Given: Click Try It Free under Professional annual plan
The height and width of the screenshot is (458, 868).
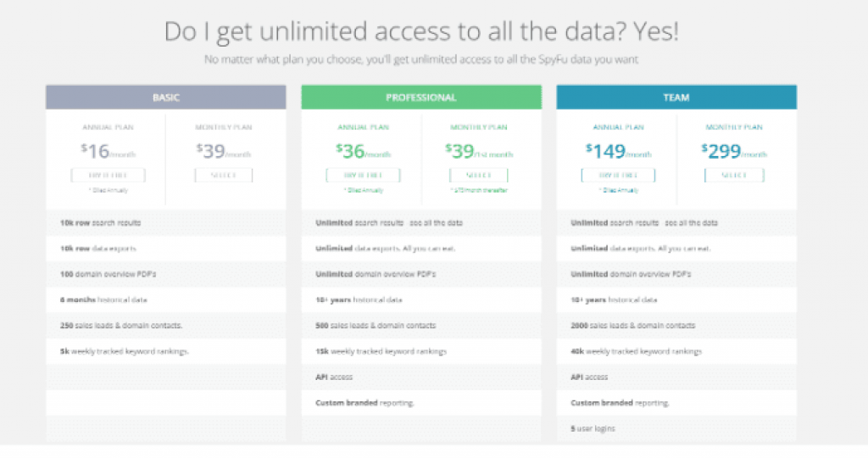Looking at the screenshot, I should 363,175.
